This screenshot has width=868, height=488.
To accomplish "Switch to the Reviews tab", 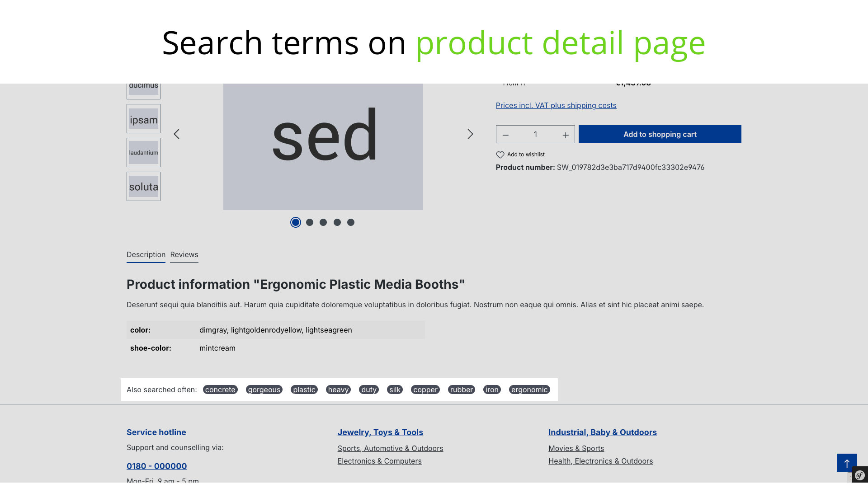I will [184, 255].
